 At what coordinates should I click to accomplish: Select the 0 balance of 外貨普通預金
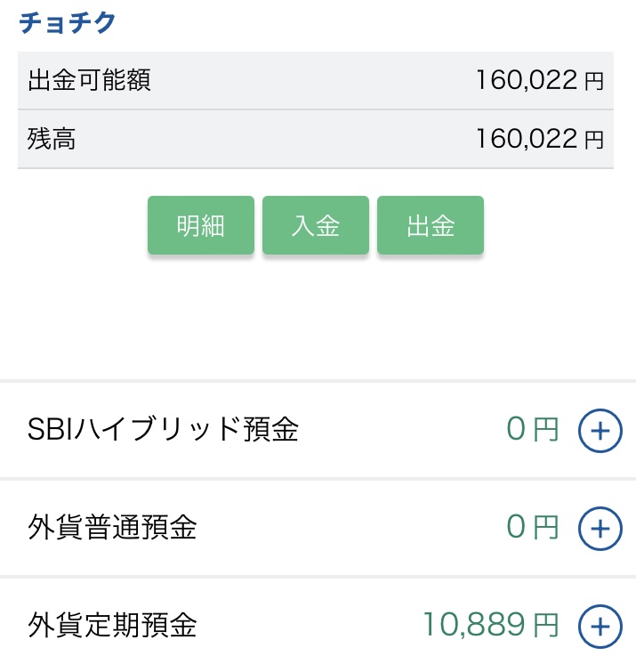click(x=517, y=529)
